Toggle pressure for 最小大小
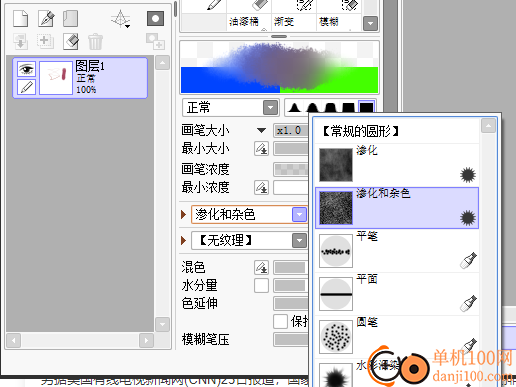The width and height of the screenshot is (516, 387). pos(261,149)
